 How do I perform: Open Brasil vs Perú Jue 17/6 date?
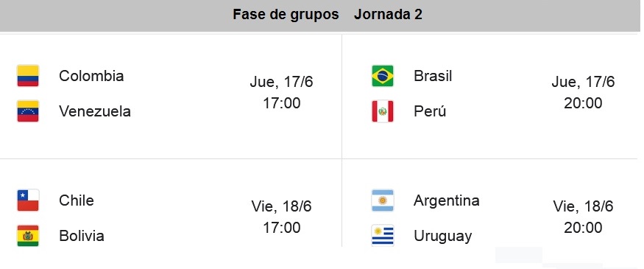[x=583, y=82]
